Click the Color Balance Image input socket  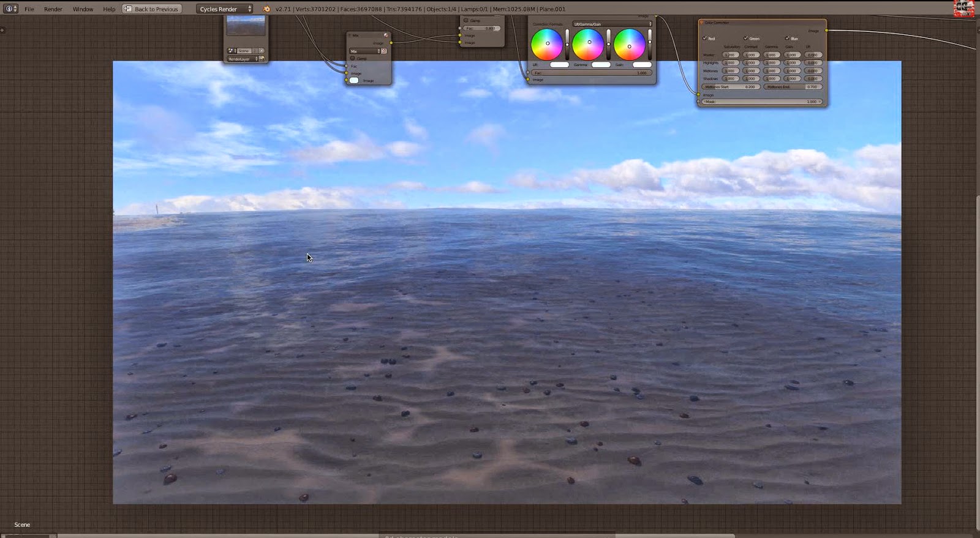528,80
